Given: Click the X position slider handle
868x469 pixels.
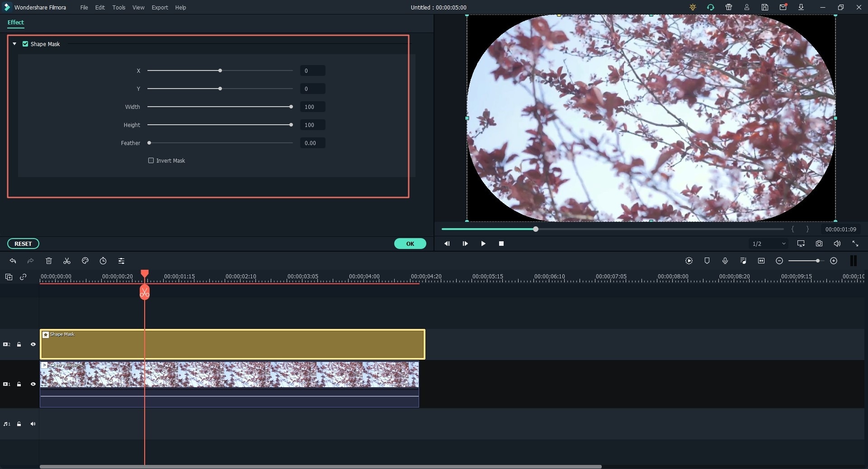Looking at the screenshot, I should [220, 70].
